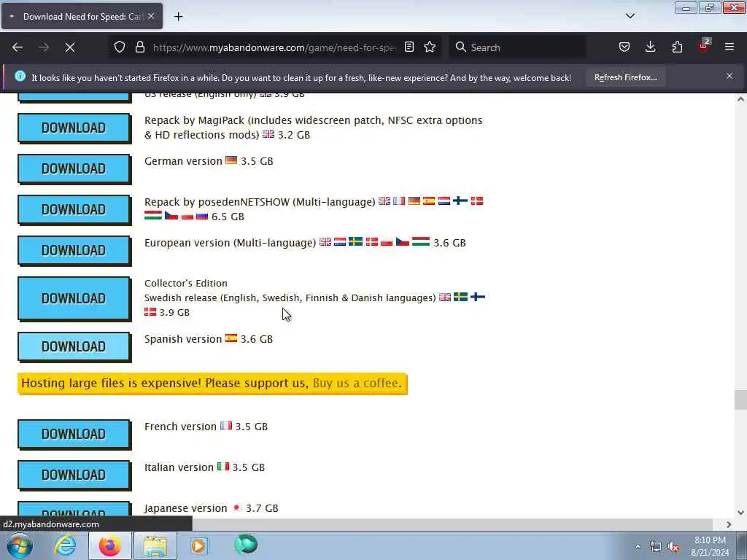The width and height of the screenshot is (747, 560).
Task: Download the French version
Action: click(74, 434)
